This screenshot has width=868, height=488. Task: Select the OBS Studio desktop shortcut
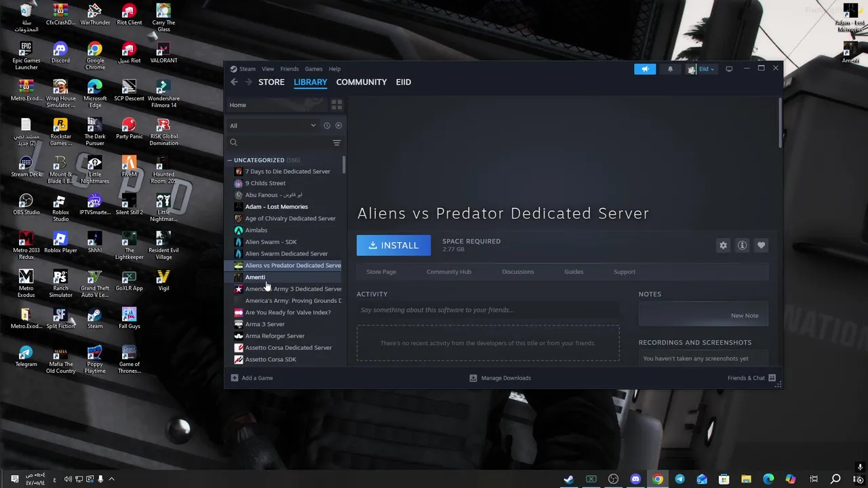26,205
